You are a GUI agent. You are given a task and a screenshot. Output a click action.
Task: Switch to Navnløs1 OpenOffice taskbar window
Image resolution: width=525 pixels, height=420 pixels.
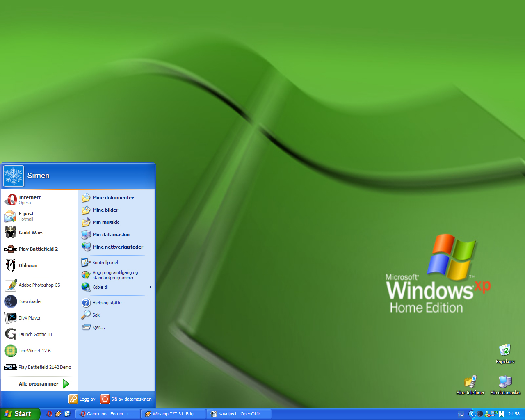[239, 414]
